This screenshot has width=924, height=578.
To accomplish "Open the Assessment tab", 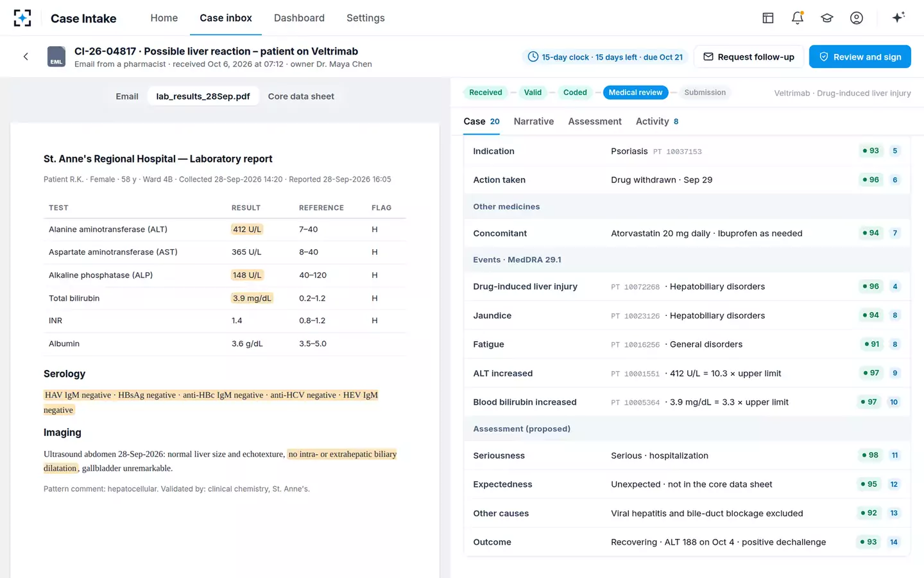I will tap(595, 121).
